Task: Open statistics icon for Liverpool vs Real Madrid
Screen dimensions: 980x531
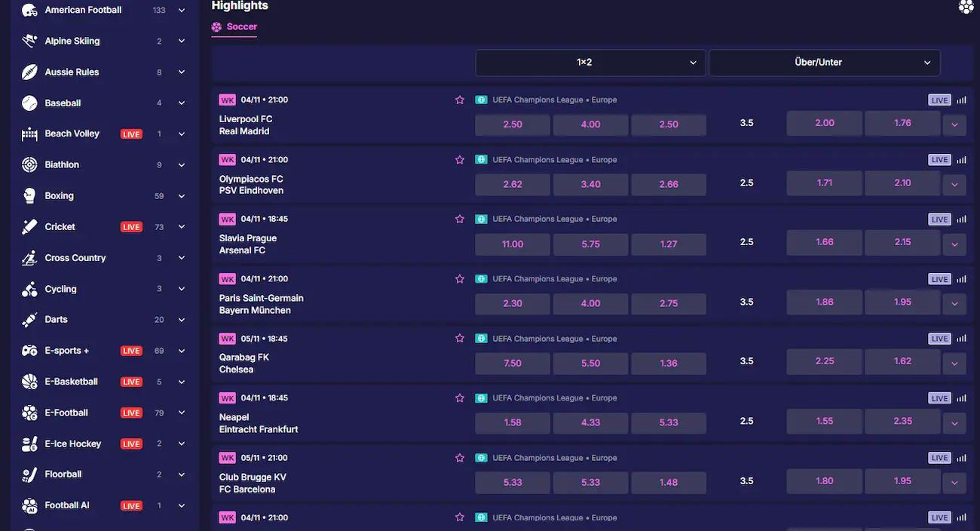Action: coord(961,100)
